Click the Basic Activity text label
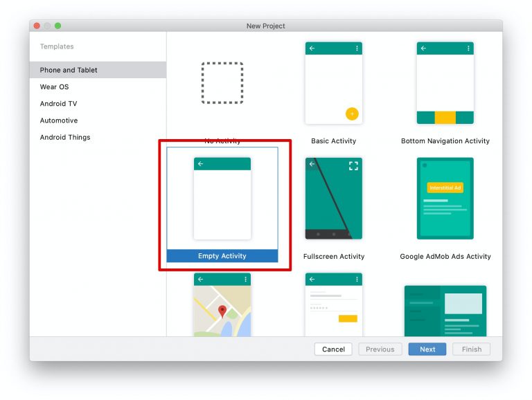This screenshot has width=532, height=400. point(333,141)
